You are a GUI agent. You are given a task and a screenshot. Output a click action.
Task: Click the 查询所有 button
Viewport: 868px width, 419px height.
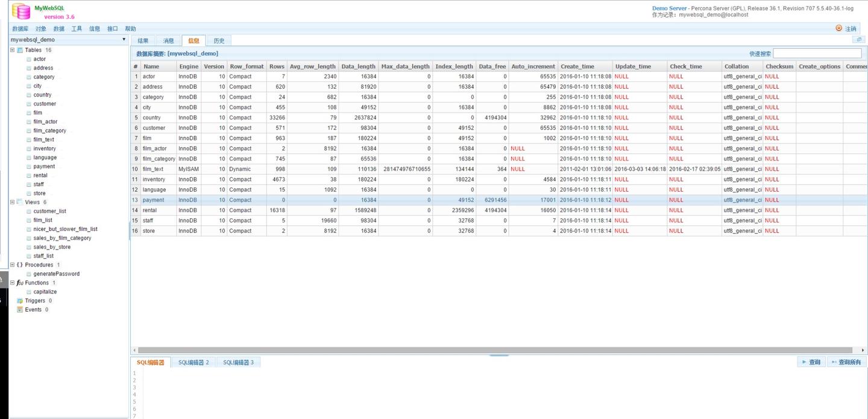(x=846, y=362)
